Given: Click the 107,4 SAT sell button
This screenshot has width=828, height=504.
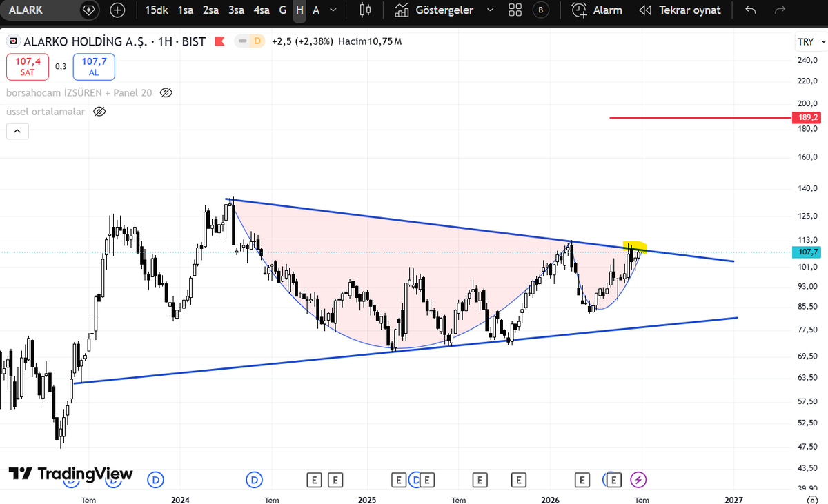Looking at the screenshot, I should (x=28, y=67).
